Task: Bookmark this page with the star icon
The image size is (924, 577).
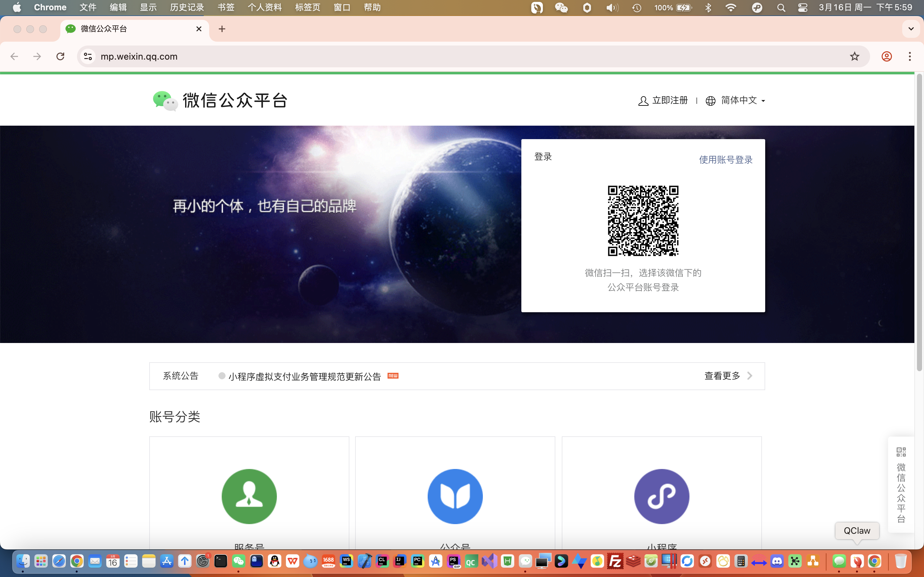Action: click(854, 56)
